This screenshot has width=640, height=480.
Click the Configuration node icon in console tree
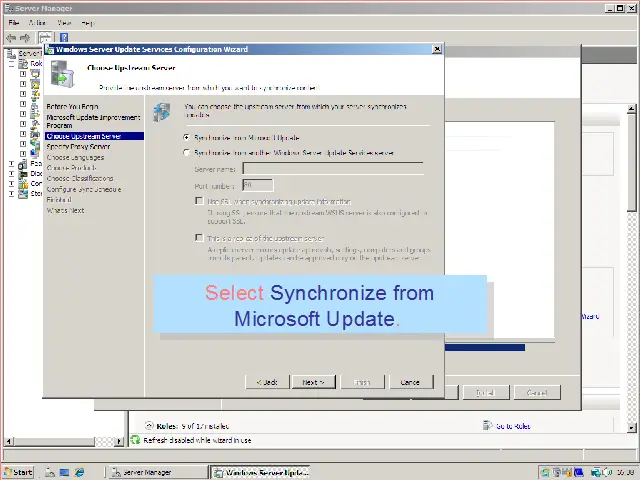click(x=23, y=184)
